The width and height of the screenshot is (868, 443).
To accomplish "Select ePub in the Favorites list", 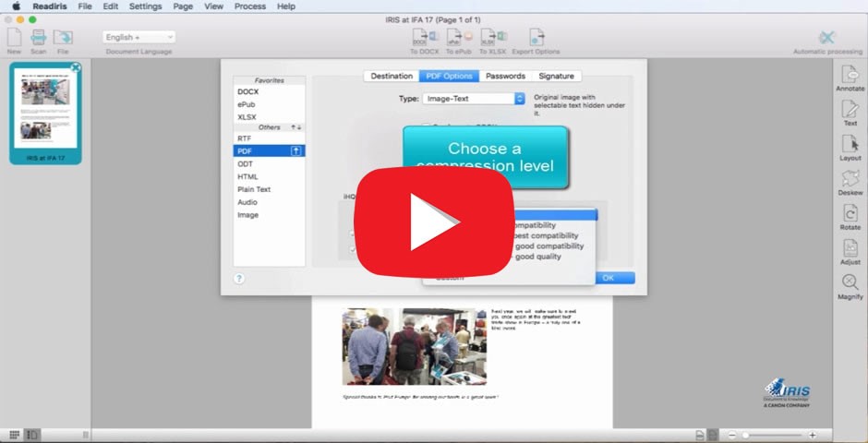I will click(269, 104).
